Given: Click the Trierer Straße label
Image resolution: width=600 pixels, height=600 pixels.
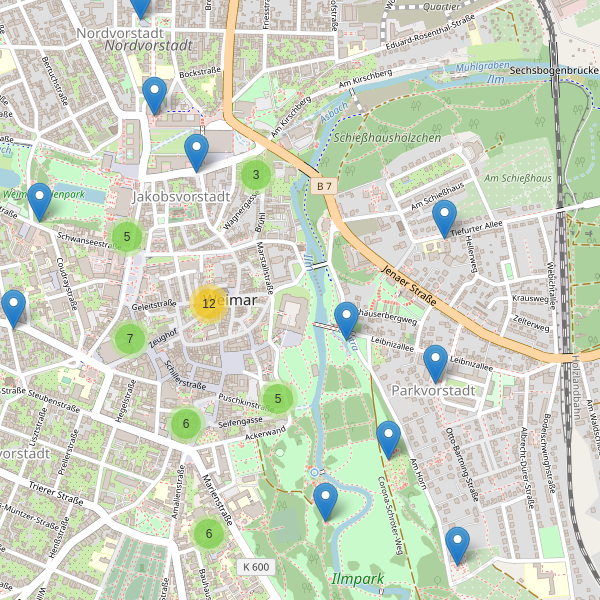Looking at the screenshot, I should tap(56, 494).
